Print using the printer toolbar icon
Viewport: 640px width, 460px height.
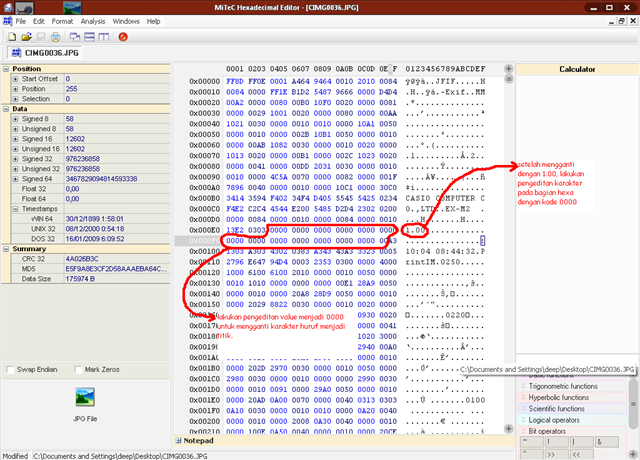(55, 37)
